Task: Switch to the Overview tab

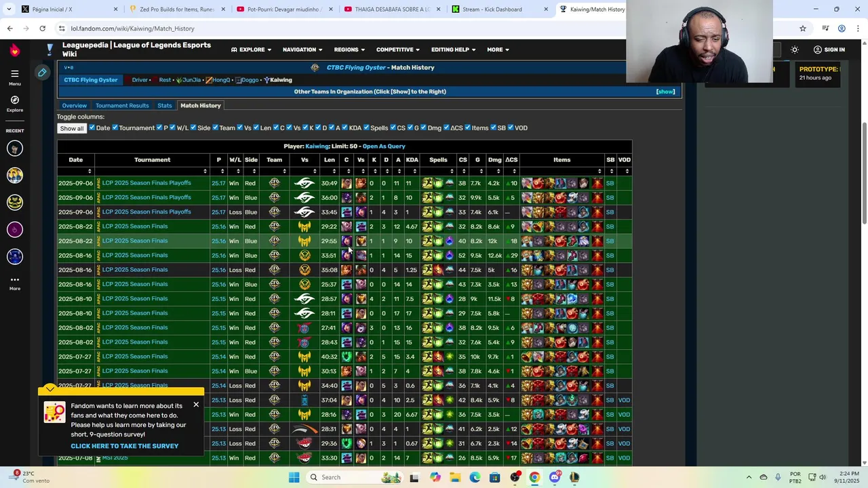Action: [x=75, y=106]
